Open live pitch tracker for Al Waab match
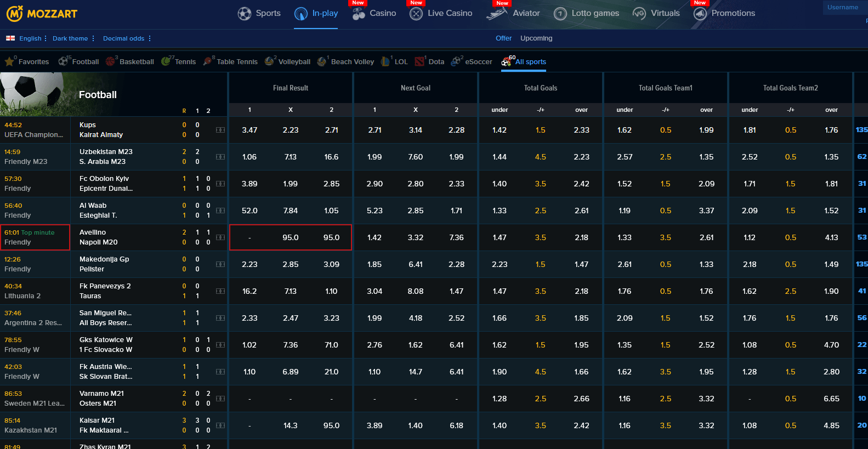Viewport: 868px width, 449px height. click(x=220, y=211)
